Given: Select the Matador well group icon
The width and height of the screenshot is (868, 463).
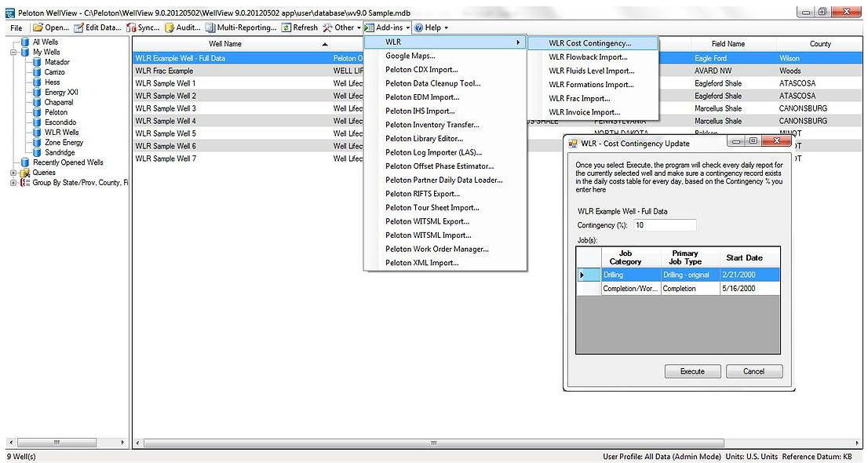Looking at the screenshot, I should 37,62.
